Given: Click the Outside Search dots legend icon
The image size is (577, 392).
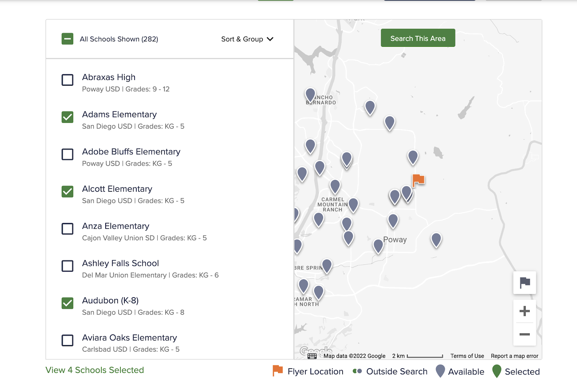Looking at the screenshot, I should coord(357,371).
